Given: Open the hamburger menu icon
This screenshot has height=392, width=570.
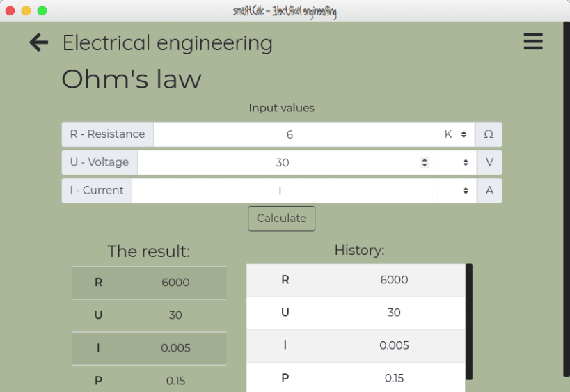Looking at the screenshot, I should point(533,42).
